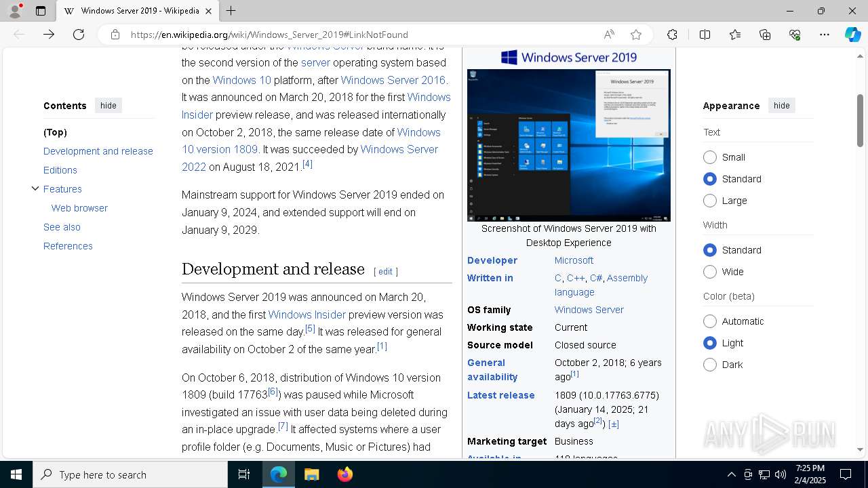Open the Copilot icon
Viewport: 868px width, 488px height.
pos(852,35)
